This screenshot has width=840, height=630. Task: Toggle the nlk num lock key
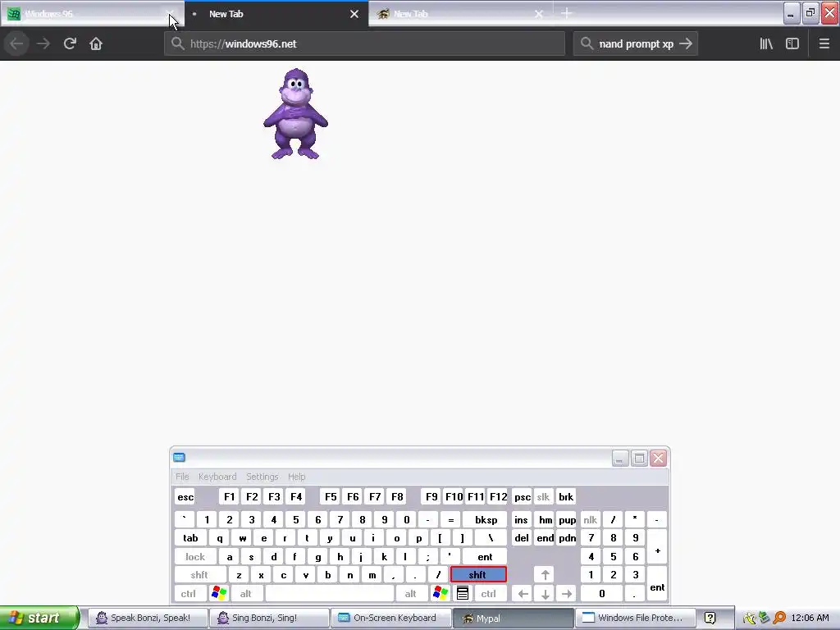click(x=591, y=519)
